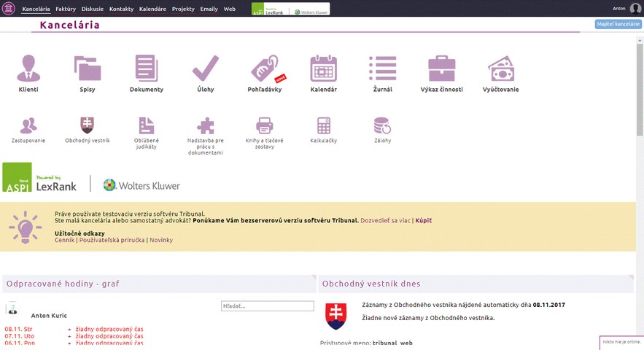Open the Používateľská príručka link

coord(112,240)
